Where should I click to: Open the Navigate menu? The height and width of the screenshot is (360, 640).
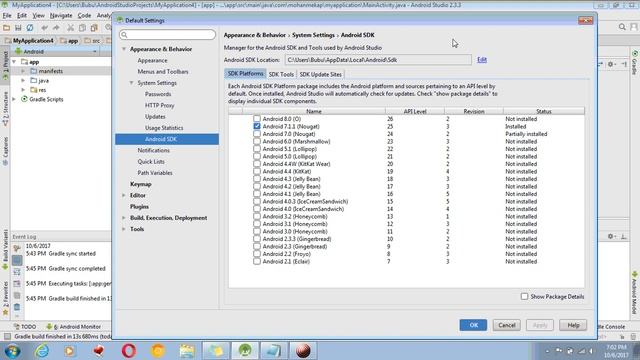pos(61,16)
